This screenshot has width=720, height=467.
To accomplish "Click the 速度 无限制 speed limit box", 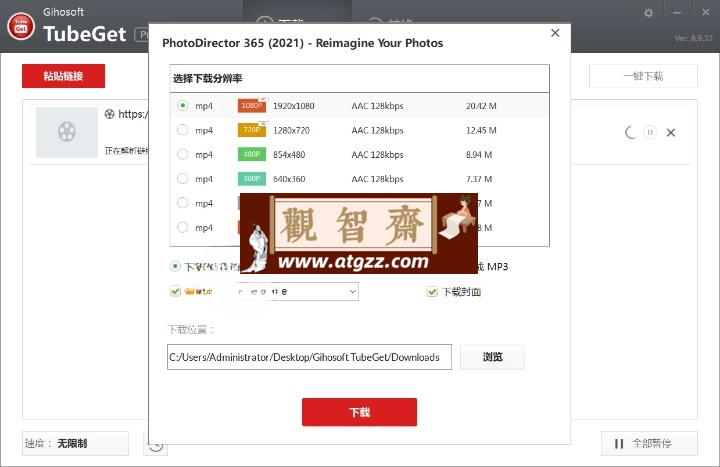I will (75, 443).
